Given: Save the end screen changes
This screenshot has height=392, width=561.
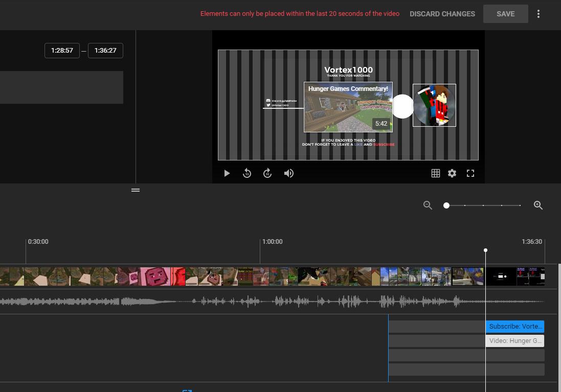Looking at the screenshot, I should [506, 14].
